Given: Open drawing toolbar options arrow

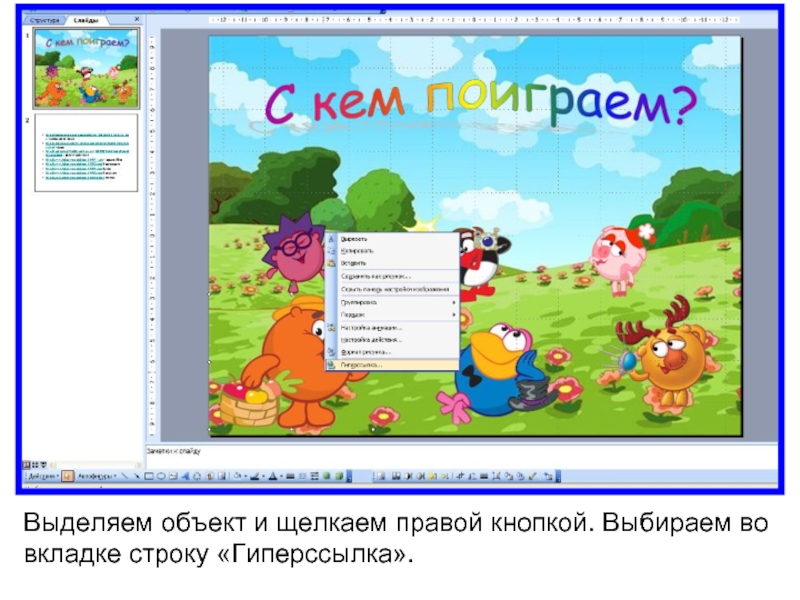Looking at the screenshot, I should (349, 477).
